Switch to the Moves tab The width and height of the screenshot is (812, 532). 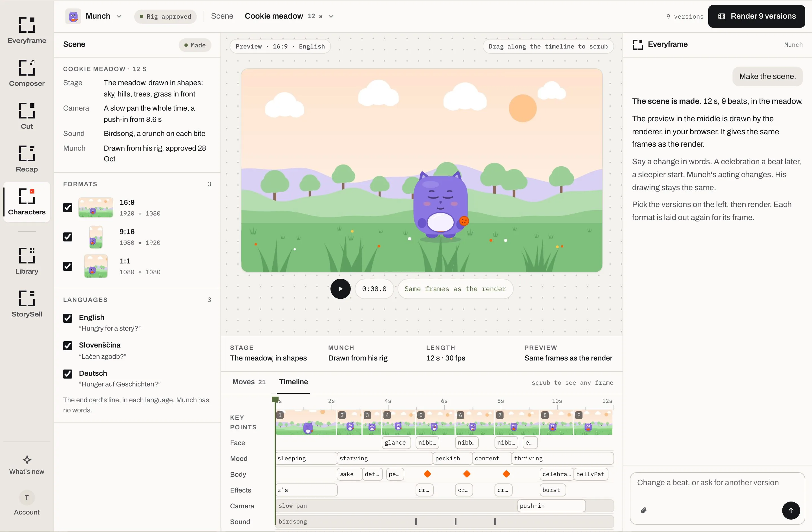coord(249,382)
